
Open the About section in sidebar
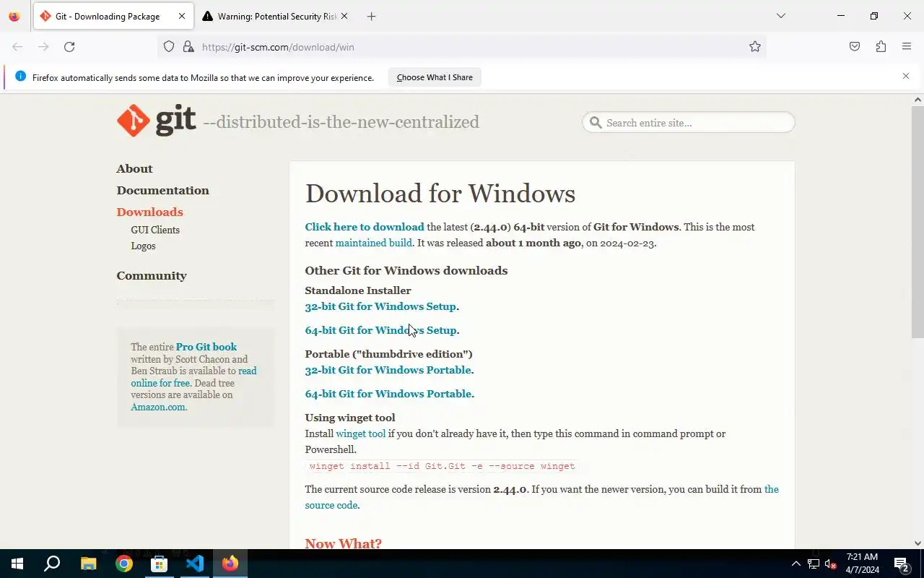[x=134, y=168]
